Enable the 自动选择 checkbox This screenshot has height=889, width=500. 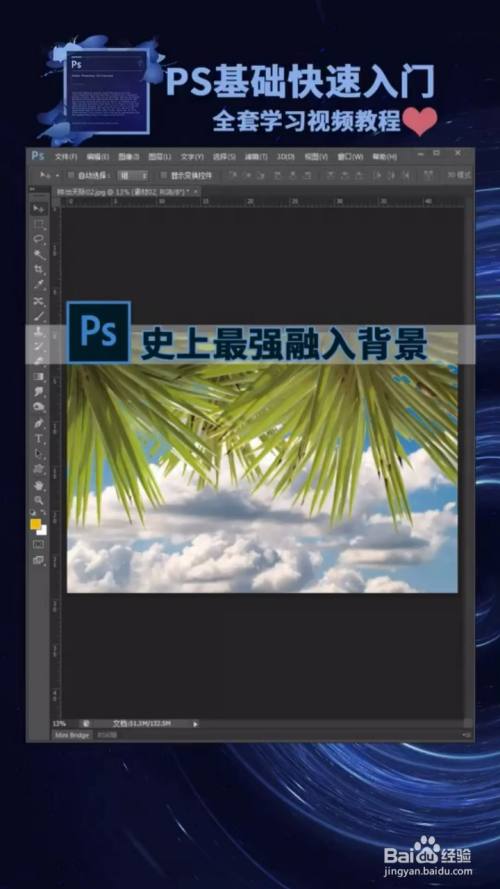click(x=71, y=175)
